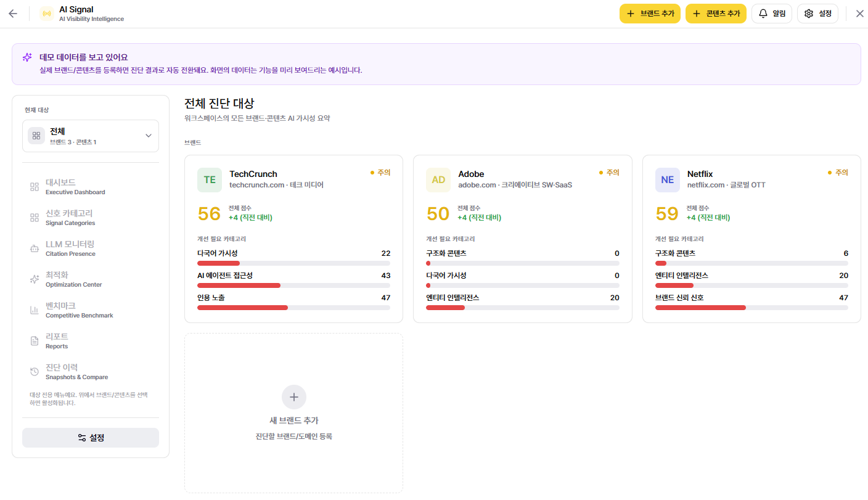Click Adobe 엔티티 인텔리전스 progress bar
This screenshot has height=500, width=868.
[523, 308]
